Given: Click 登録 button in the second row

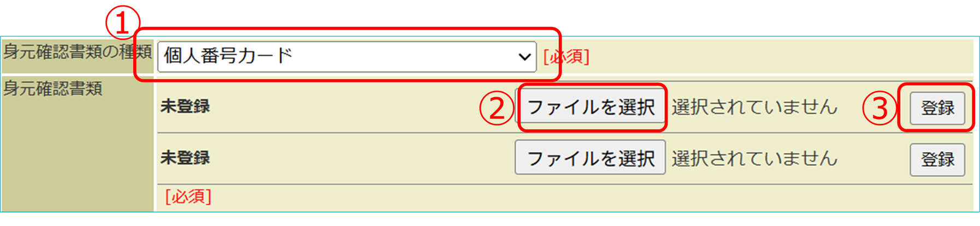Looking at the screenshot, I should pos(937,159).
